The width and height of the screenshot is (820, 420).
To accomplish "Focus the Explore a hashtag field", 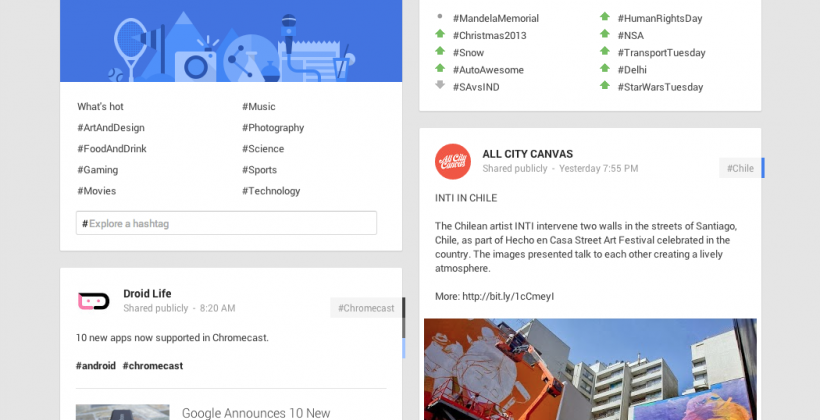I will tap(226, 223).
